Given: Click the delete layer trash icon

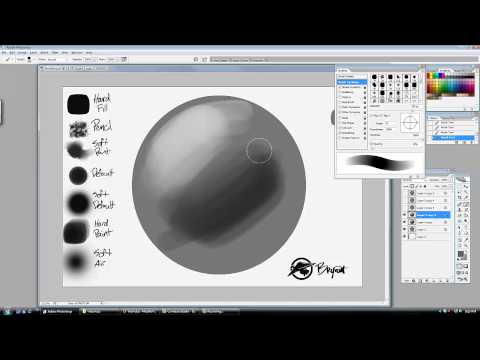Looking at the screenshot, I should point(447,281).
